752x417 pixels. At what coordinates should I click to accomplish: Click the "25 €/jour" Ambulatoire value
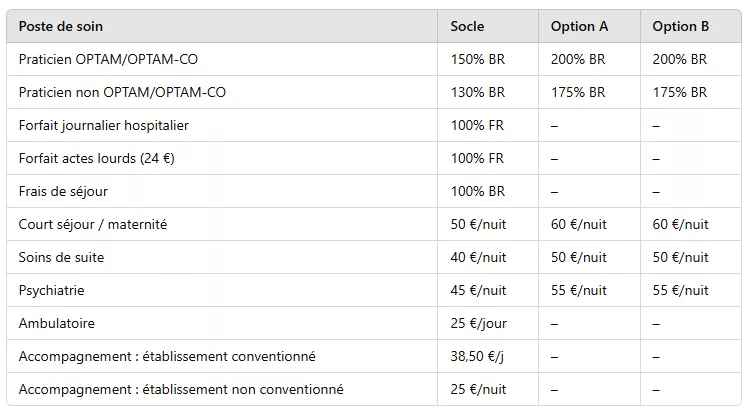[478, 323]
